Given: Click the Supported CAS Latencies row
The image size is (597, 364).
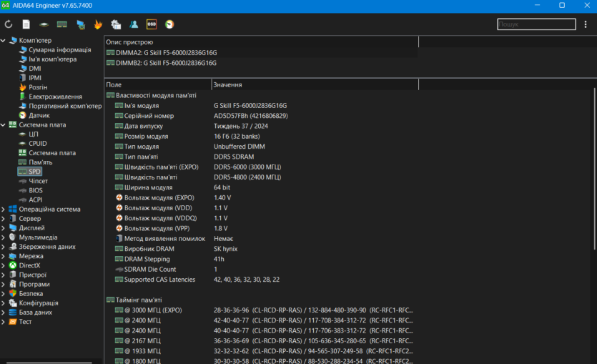Looking at the screenshot, I should tap(261, 280).
